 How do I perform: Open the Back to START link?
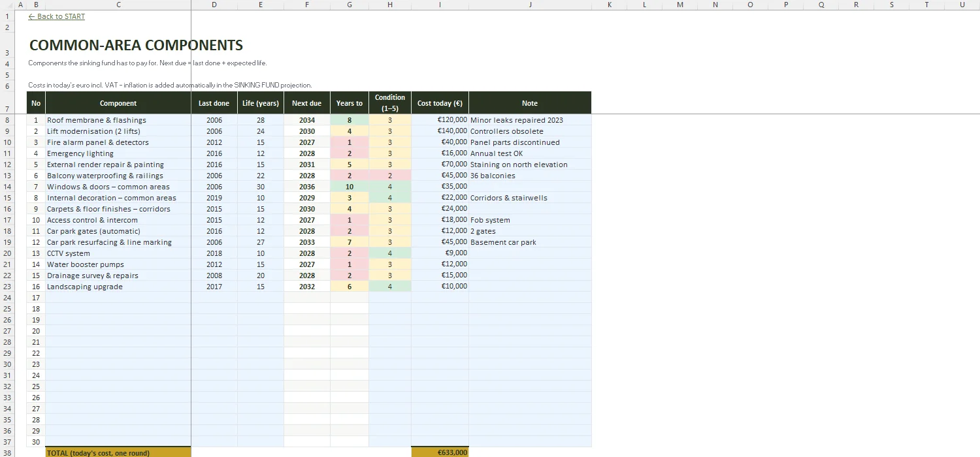pyautogui.click(x=57, y=16)
